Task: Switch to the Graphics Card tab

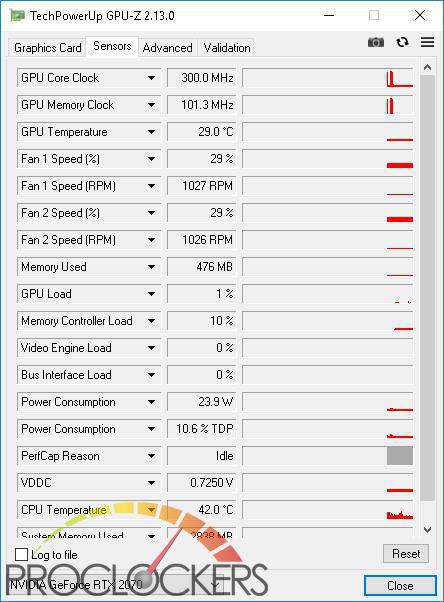Action: coord(48,48)
